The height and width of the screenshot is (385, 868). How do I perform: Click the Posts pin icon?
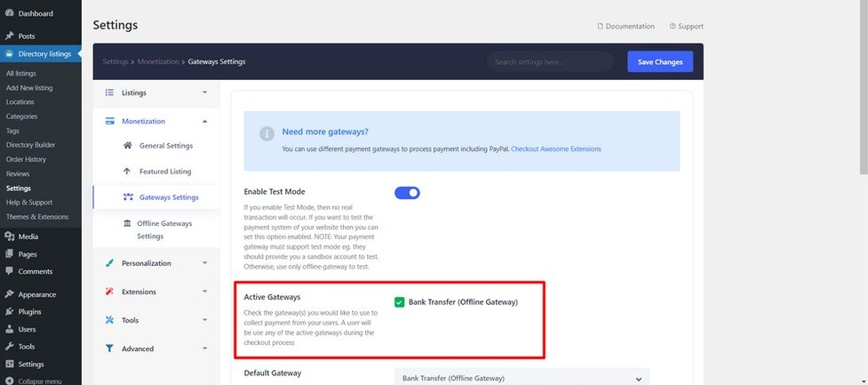(x=9, y=36)
